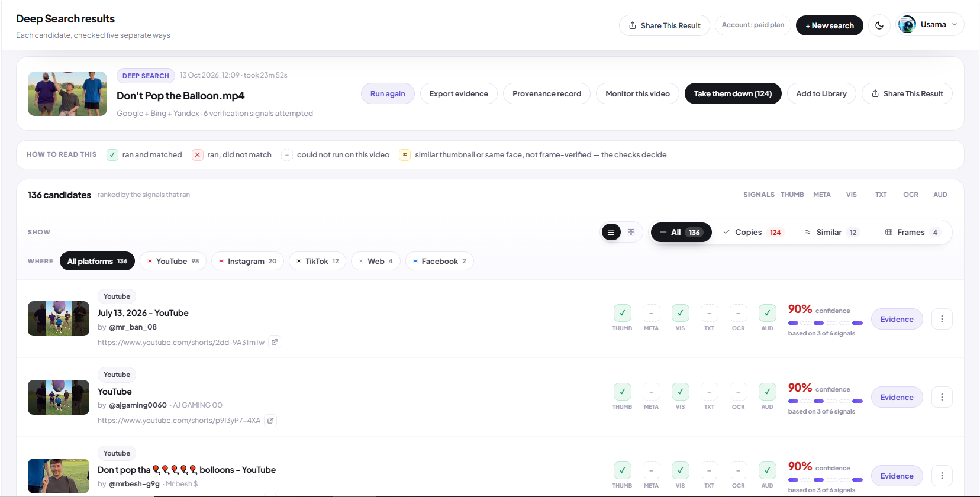Open Provenance record

point(547,93)
